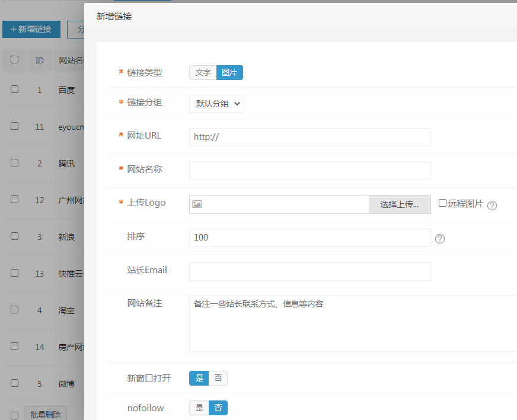Focus the 网址URL input field
This screenshot has width=517, height=420.
[309, 137]
